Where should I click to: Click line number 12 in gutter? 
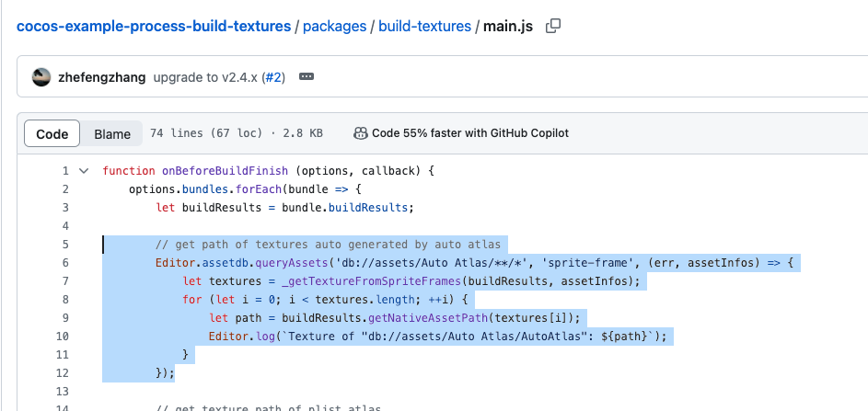pos(63,372)
